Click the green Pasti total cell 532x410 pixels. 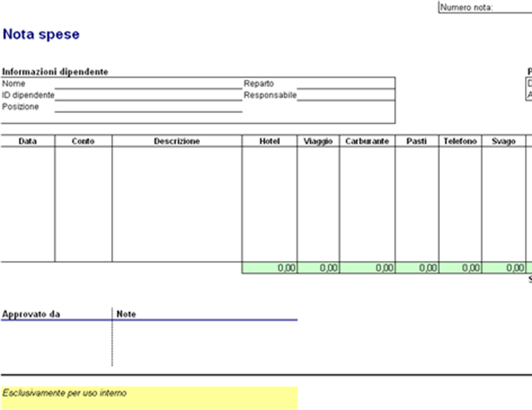coord(417,268)
